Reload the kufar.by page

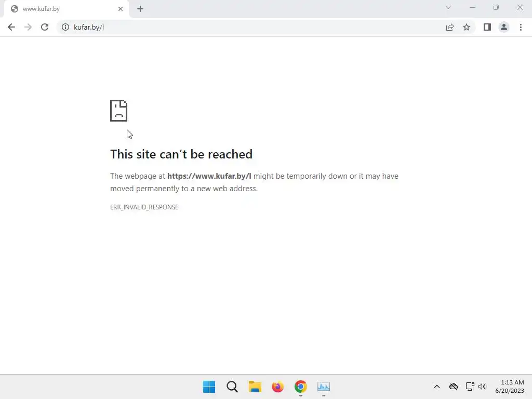(45, 27)
